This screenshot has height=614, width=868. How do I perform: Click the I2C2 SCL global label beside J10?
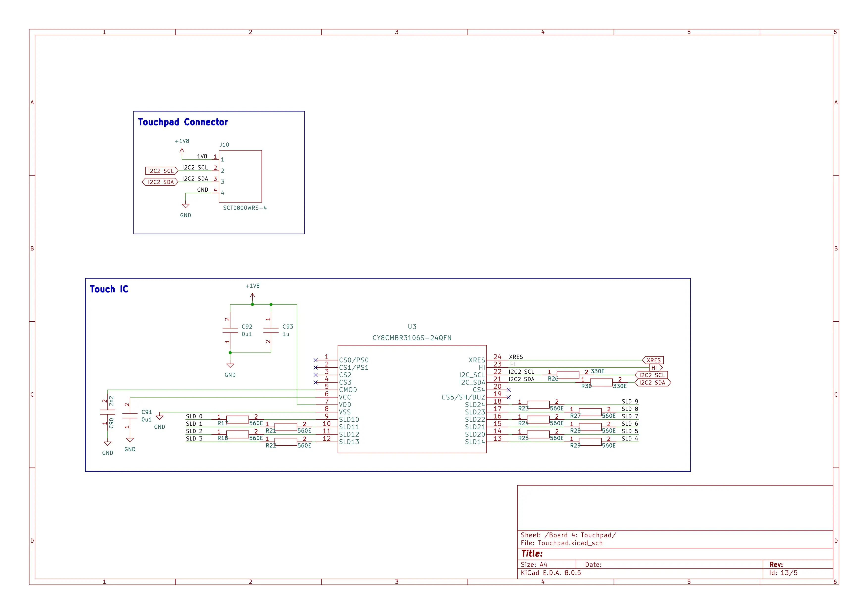[x=161, y=171]
